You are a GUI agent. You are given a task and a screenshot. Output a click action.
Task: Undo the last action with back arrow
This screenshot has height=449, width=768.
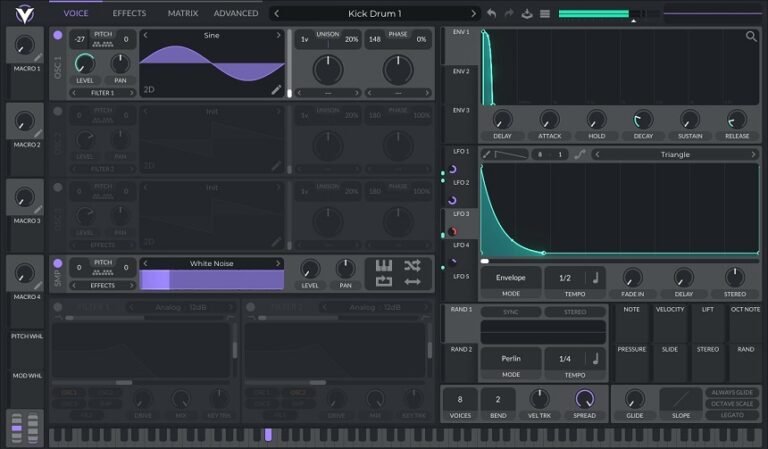491,14
